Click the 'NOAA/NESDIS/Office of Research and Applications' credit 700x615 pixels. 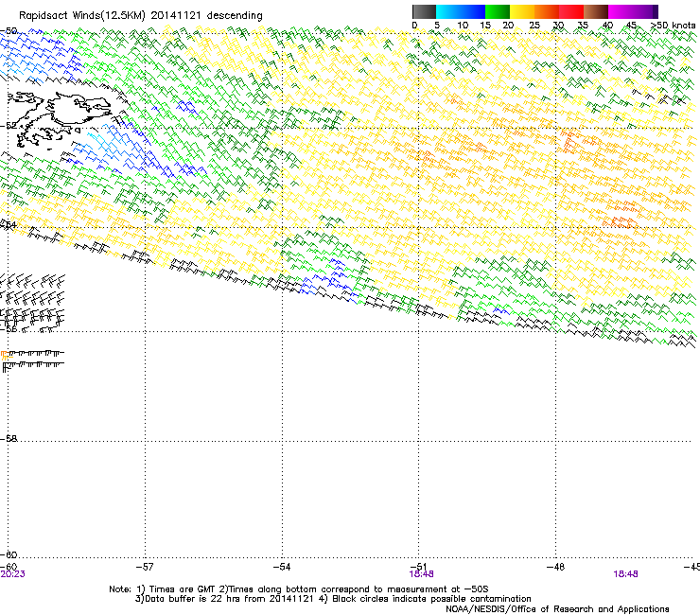[x=557, y=609]
